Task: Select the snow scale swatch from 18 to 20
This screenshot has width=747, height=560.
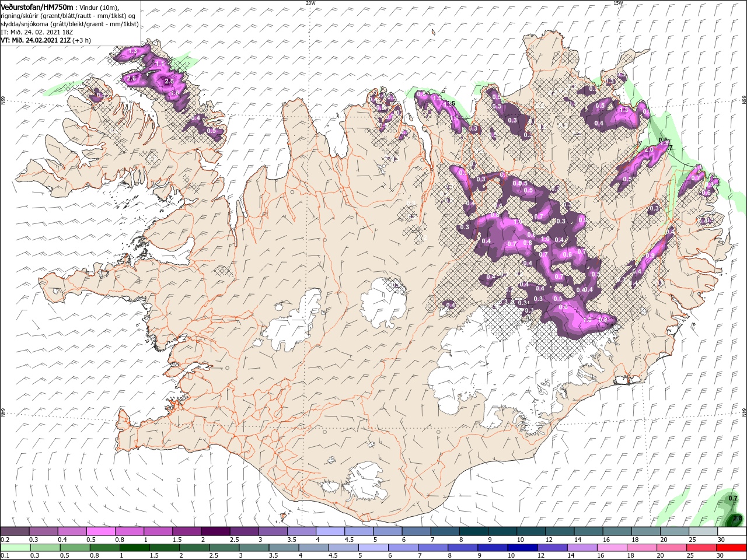Action: tap(645, 531)
